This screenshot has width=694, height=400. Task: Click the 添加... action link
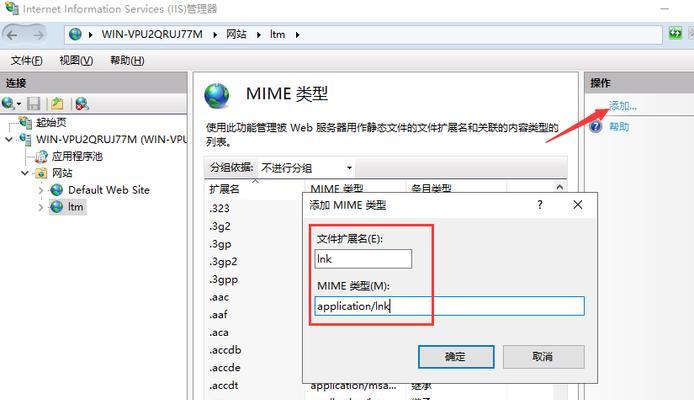click(623, 106)
